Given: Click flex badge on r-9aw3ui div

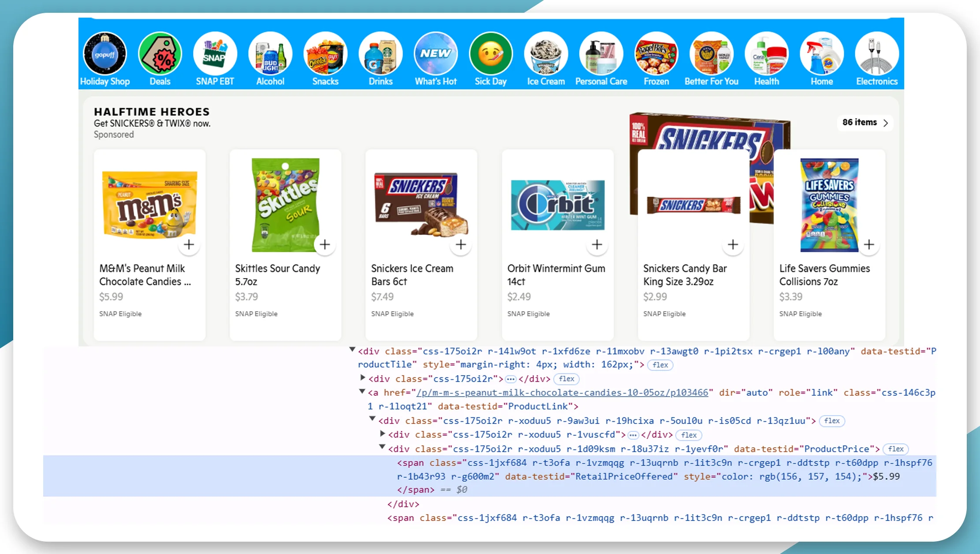Looking at the screenshot, I should 832,421.
